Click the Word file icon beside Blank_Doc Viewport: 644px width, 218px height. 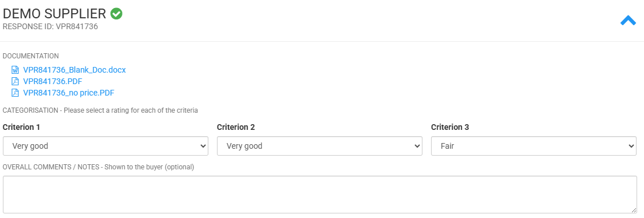[x=15, y=70]
